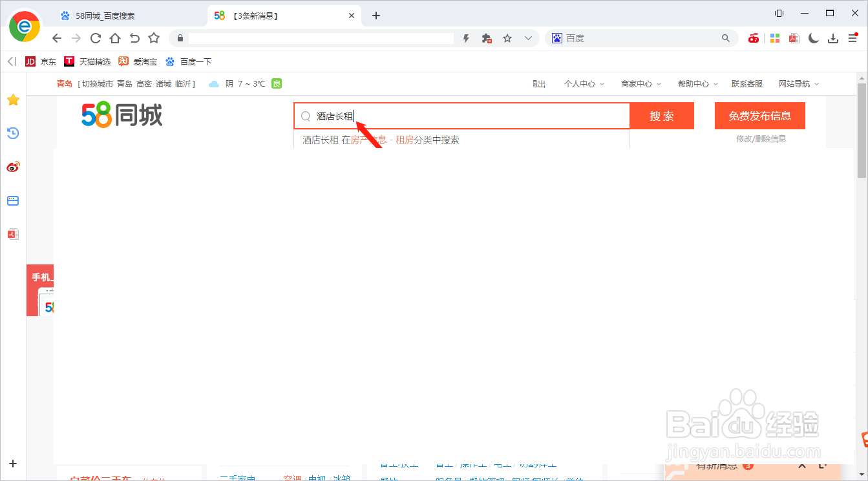This screenshot has height=481, width=868.
Task: Close the 【3条新消息】 tab
Action: point(352,16)
